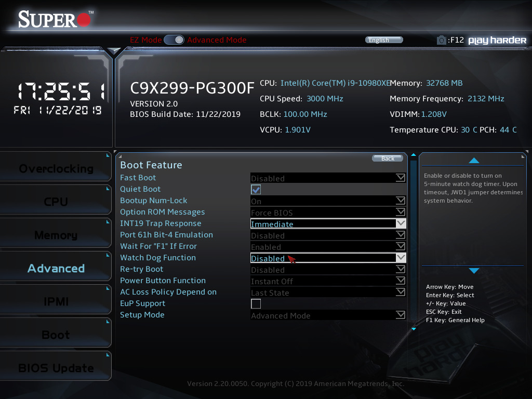The width and height of the screenshot is (532, 399).
Task: Click the VCPU value 1.901V
Action: pyautogui.click(x=298, y=130)
